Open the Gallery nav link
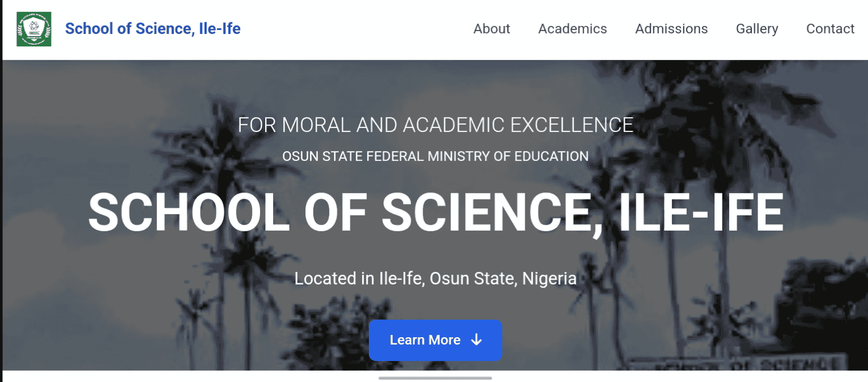868x382 pixels. tap(757, 29)
